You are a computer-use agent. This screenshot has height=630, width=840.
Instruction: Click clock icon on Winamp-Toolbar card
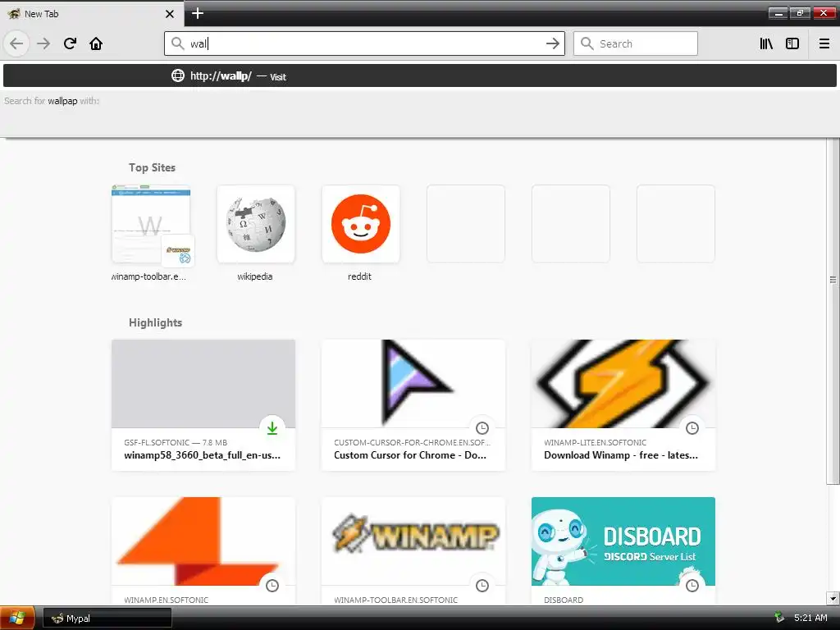482,586
